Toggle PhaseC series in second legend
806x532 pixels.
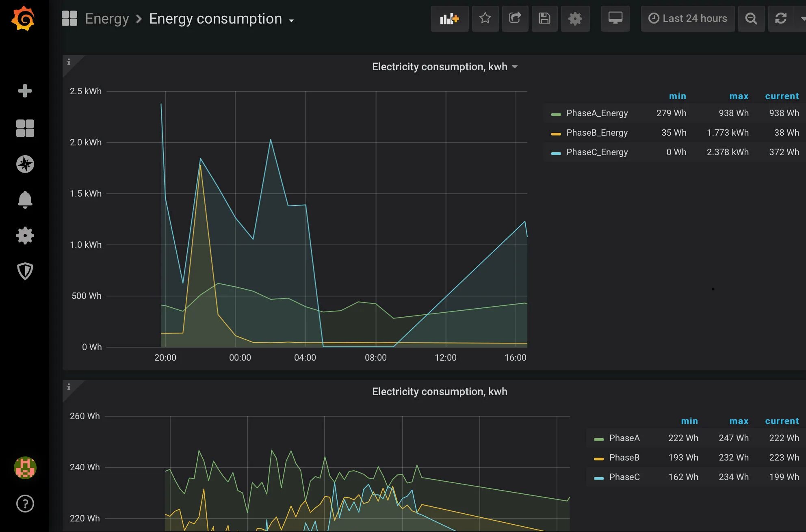(624, 477)
